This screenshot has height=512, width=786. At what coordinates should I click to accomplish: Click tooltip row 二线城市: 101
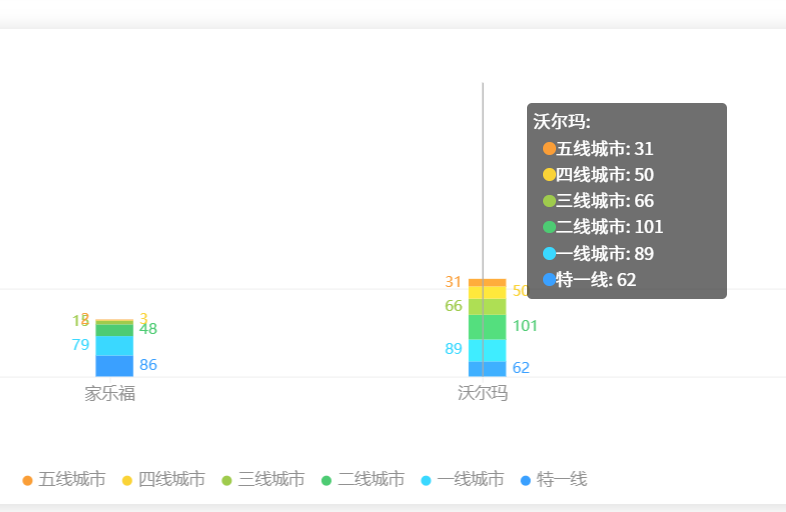click(603, 227)
